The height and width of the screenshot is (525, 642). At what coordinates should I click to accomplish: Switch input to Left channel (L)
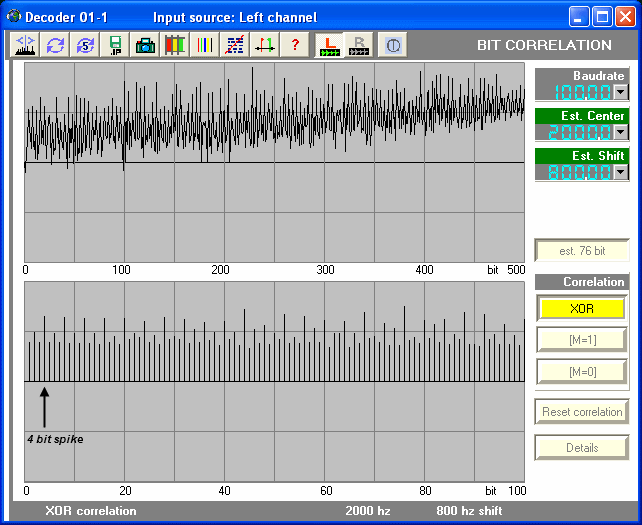pyautogui.click(x=329, y=45)
